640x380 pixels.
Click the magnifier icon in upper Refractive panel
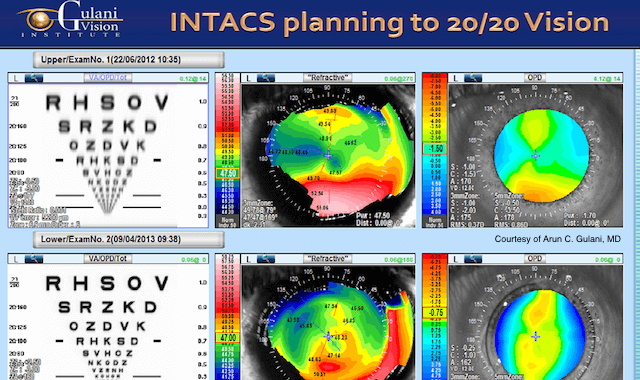pos(266,78)
